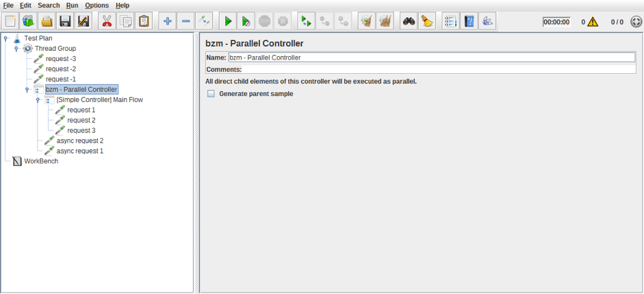644x294 pixels.
Task: Start the test without pauses
Action: (x=246, y=21)
